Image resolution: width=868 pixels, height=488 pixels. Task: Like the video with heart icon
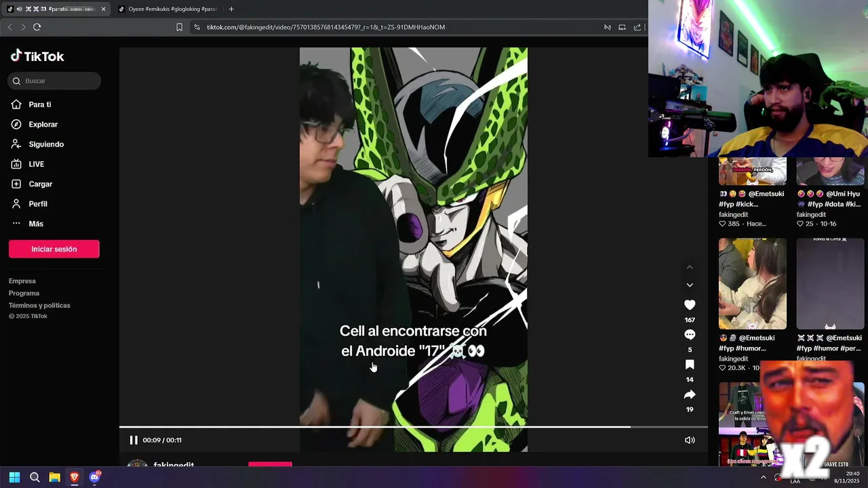click(x=690, y=305)
